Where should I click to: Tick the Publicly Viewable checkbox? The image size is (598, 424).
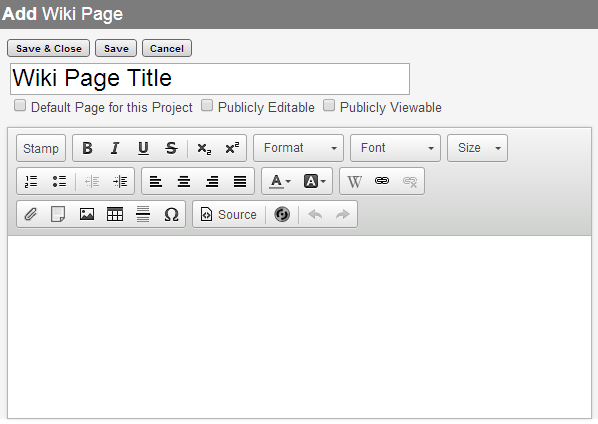coord(329,105)
